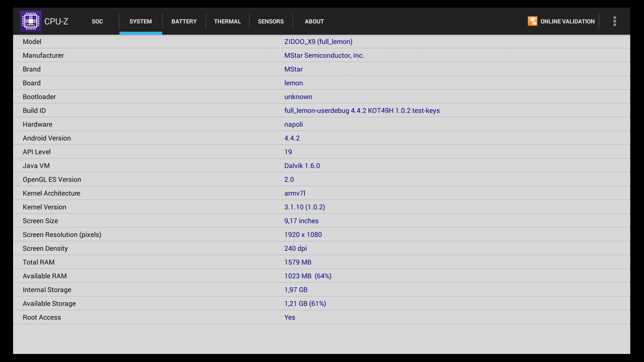Viewport: 644px width, 362px height.
Task: Click the Total RAM label
Action: (39, 262)
